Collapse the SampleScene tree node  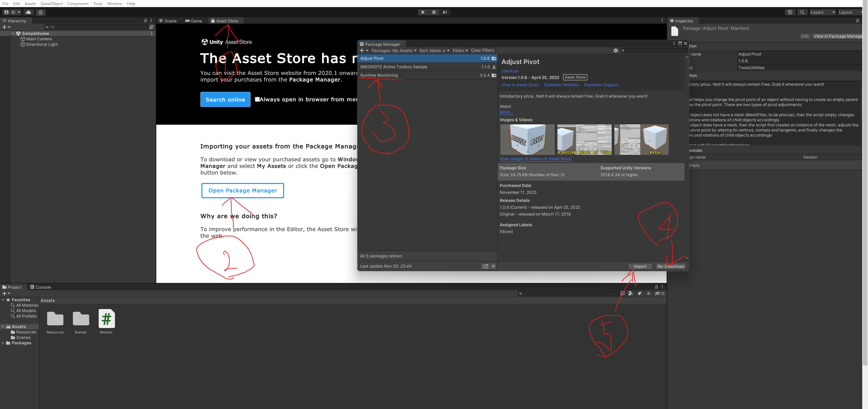(x=13, y=34)
